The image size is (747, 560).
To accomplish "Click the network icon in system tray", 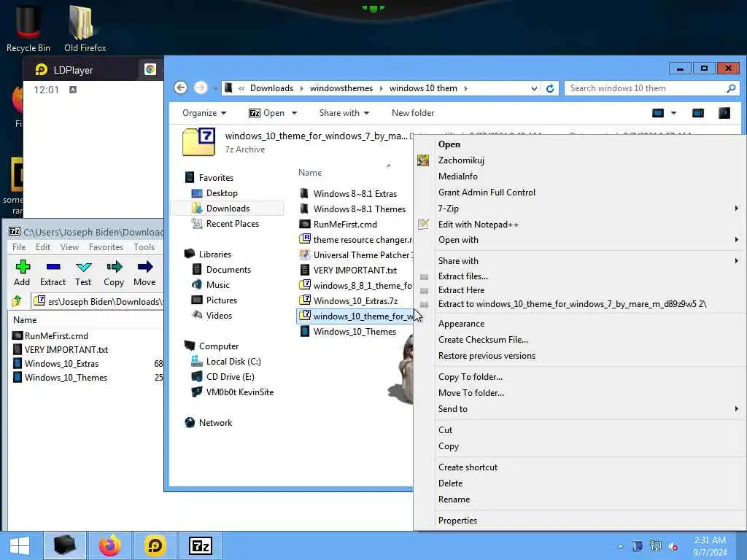I will [x=656, y=546].
